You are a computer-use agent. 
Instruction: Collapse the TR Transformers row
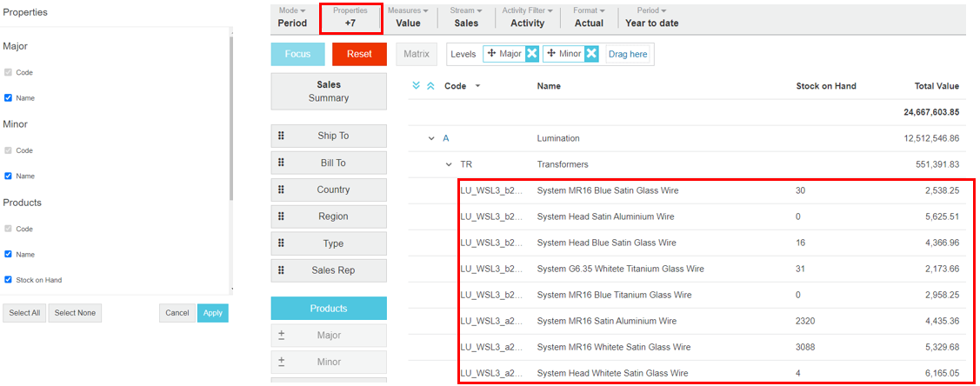click(x=449, y=164)
